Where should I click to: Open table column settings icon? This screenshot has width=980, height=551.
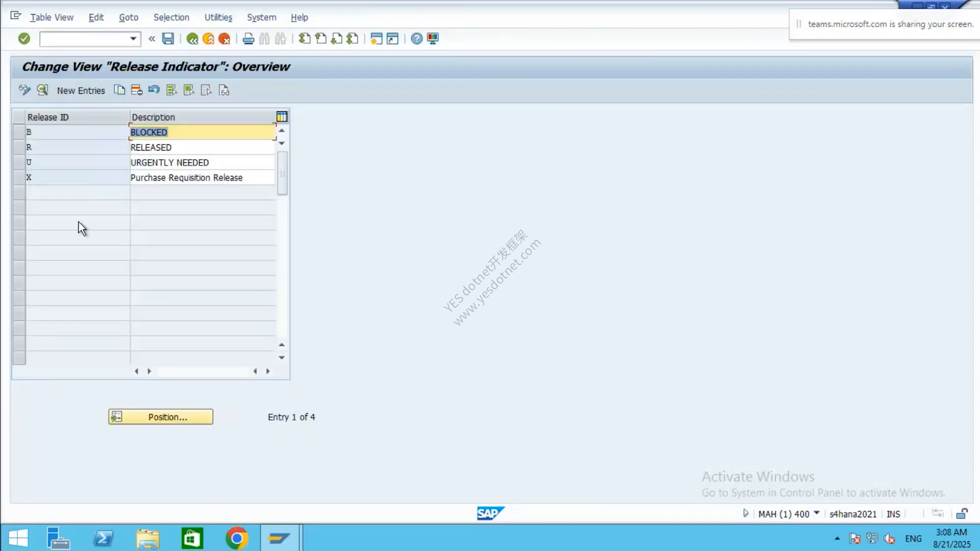282,117
